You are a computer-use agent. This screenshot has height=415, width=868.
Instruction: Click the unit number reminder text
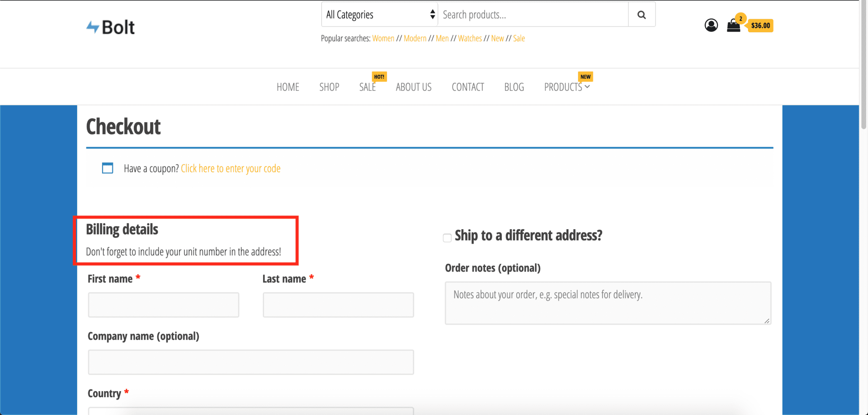point(184,252)
